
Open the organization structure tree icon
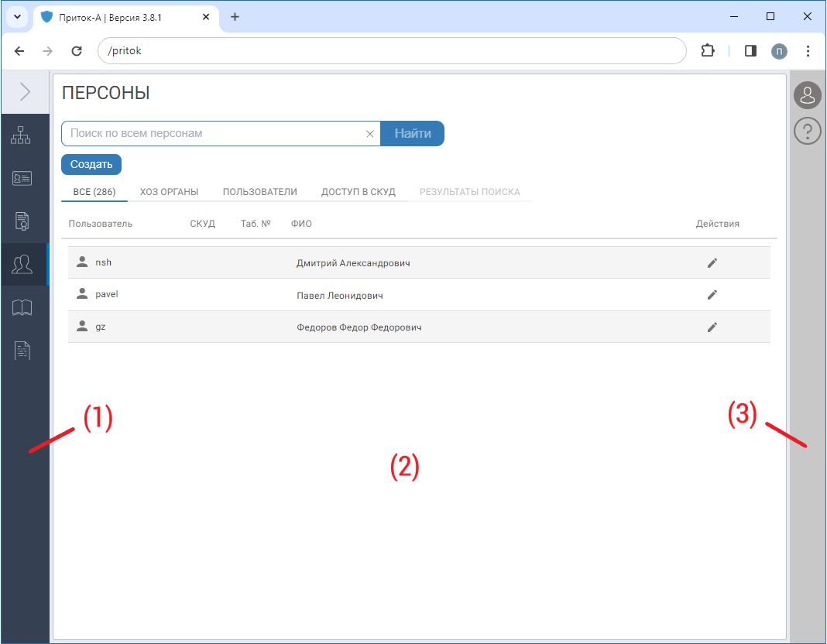[x=21, y=135]
